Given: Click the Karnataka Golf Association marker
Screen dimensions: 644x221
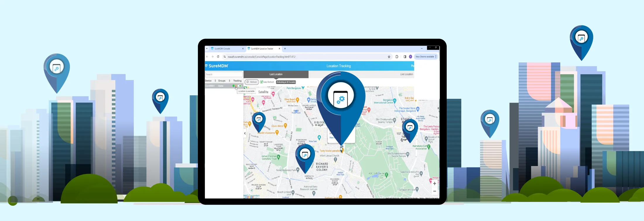Looking at the screenshot, I should coord(429,147).
